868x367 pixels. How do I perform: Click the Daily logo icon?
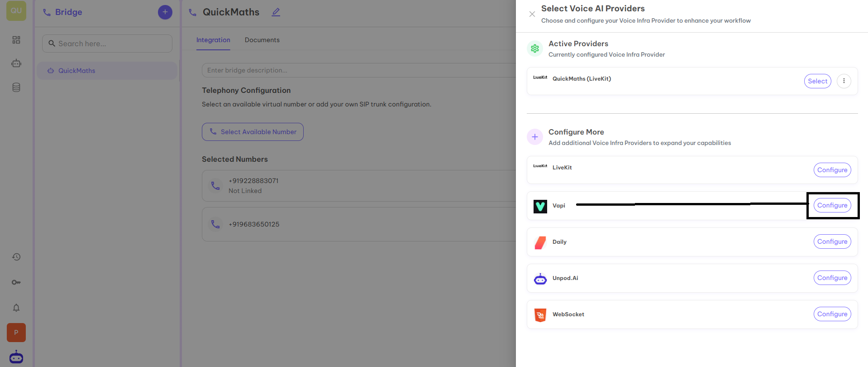coord(540,242)
